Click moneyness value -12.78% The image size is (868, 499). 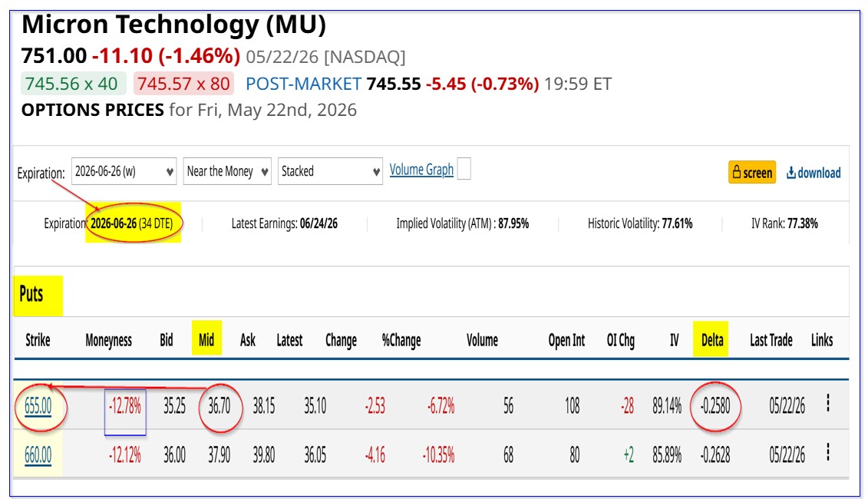124,407
